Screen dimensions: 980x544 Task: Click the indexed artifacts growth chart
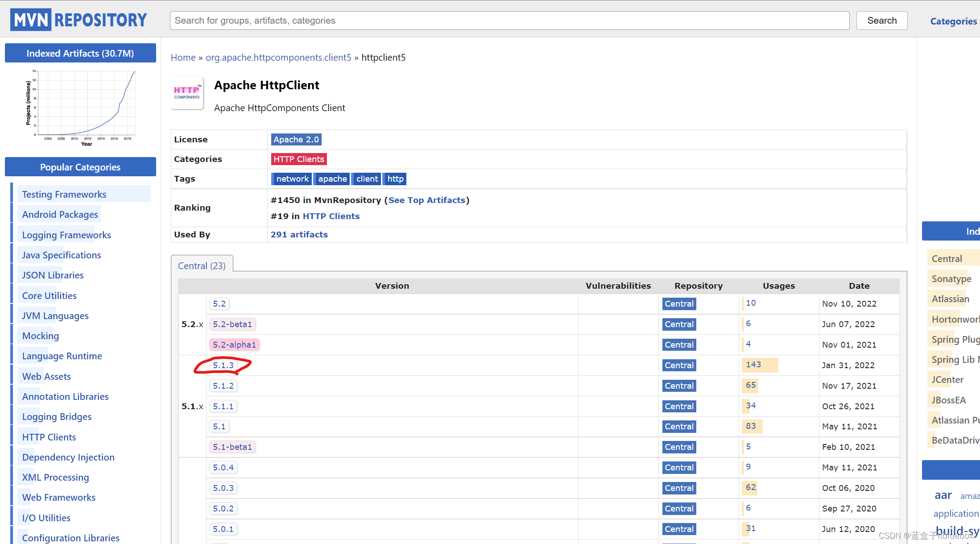80,108
